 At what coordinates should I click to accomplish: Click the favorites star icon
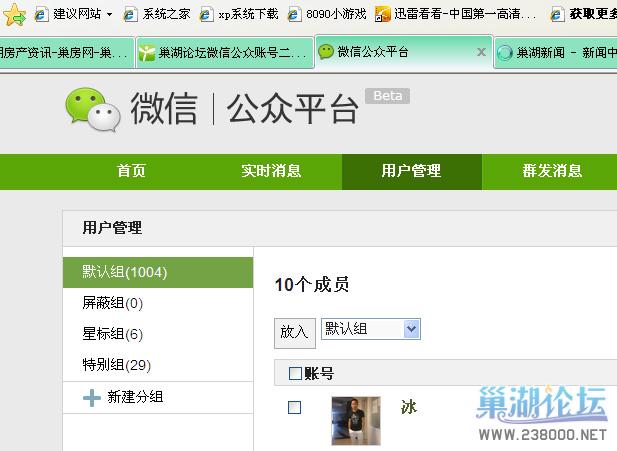tap(15, 14)
